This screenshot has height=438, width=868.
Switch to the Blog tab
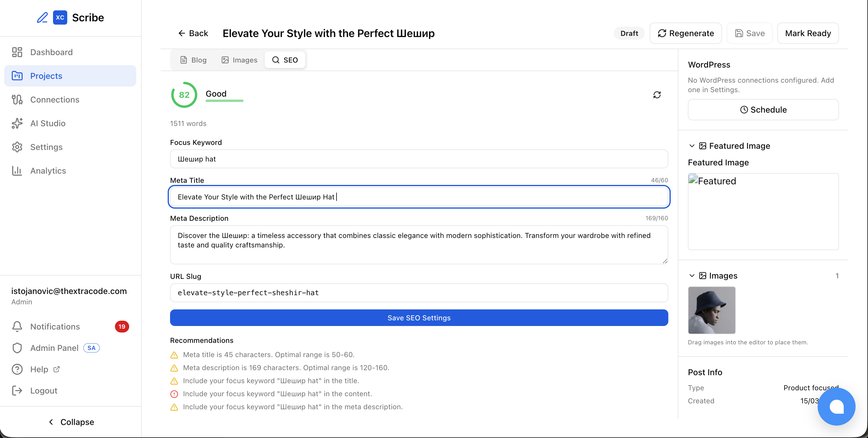click(193, 60)
